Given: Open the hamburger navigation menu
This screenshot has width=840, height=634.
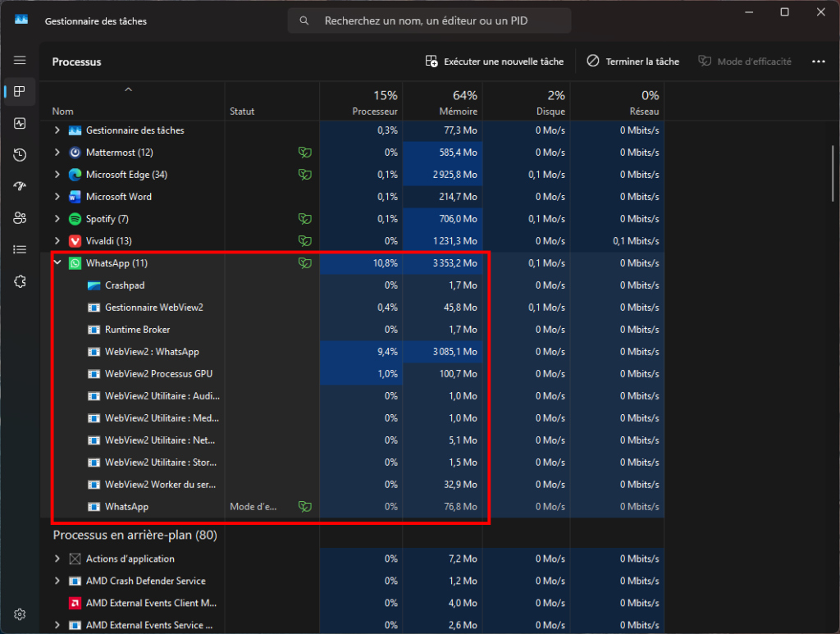Looking at the screenshot, I should tap(20, 60).
